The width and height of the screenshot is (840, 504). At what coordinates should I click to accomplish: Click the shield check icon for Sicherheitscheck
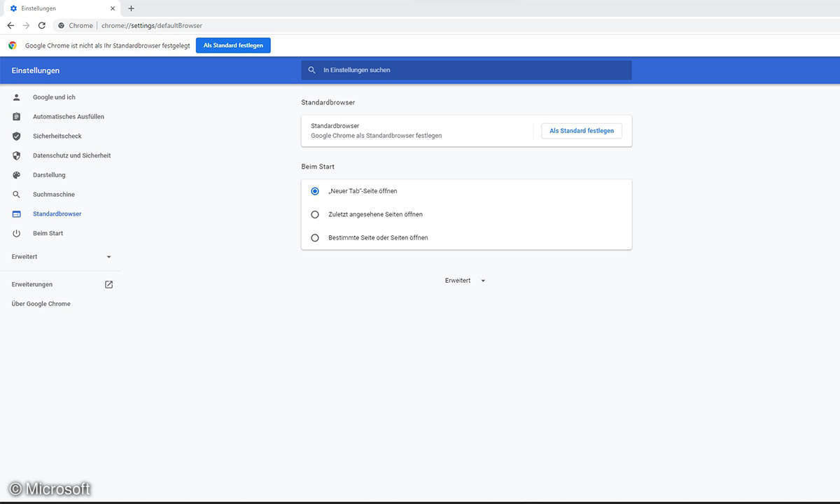(17, 136)
